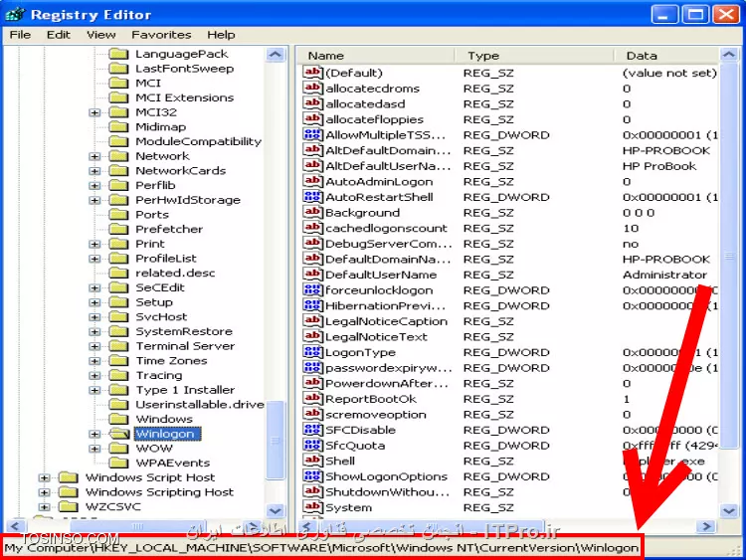Select the Type 1 Installer key
The width and height of the screenshot is (746, 560).
click(185, 390)
